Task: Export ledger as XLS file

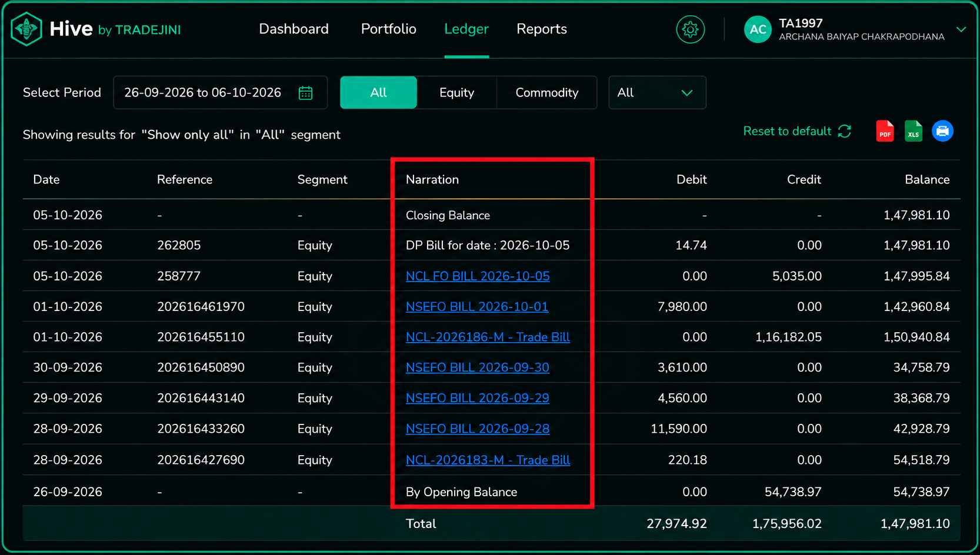Action: (914, 131)
